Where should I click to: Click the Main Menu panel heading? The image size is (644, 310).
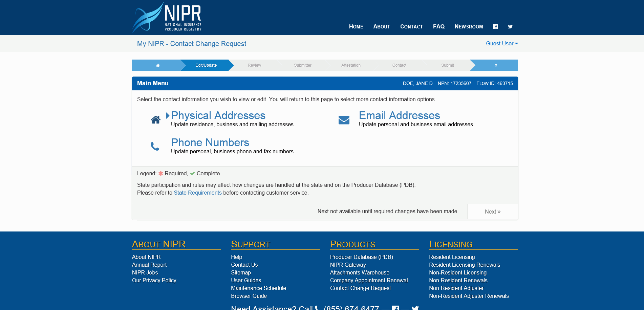coord(153,83)
